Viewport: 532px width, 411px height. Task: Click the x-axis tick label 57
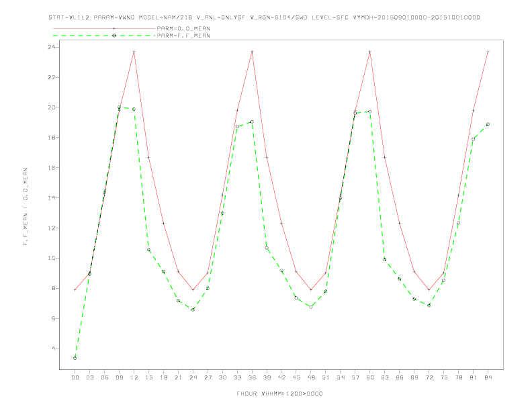(x=355, y=377)
